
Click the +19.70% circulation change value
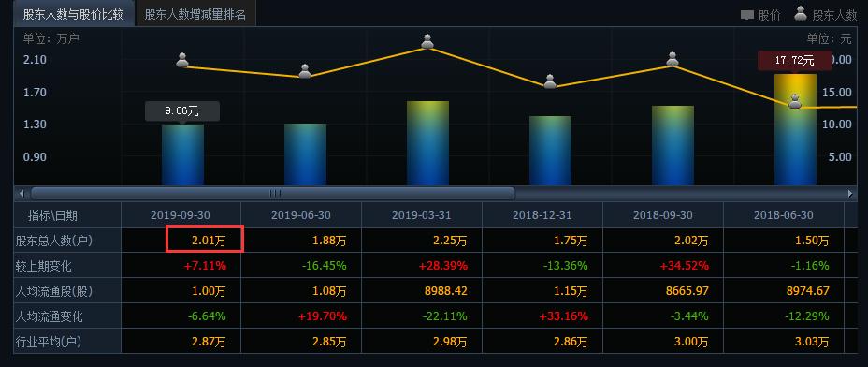(x=322, y=317)
